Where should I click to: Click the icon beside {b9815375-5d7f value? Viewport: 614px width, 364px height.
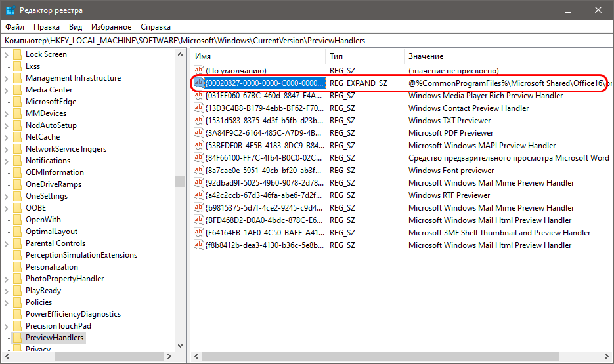[x=199, y=208]
